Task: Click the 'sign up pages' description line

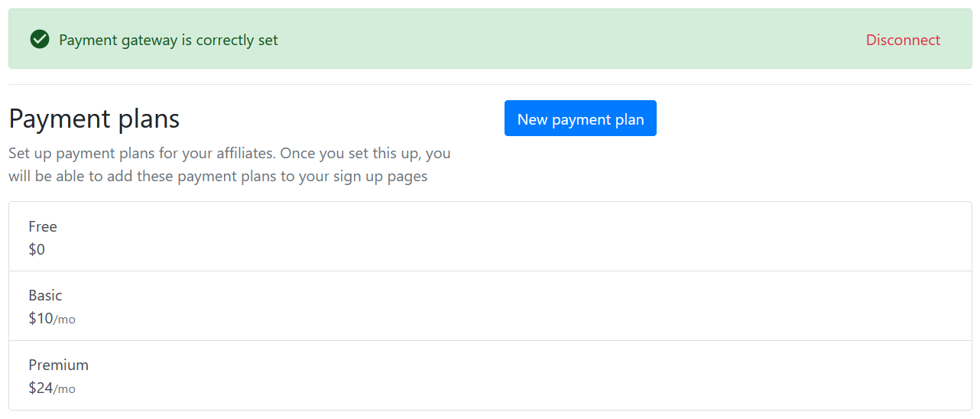Action: [x=218, y=177]
